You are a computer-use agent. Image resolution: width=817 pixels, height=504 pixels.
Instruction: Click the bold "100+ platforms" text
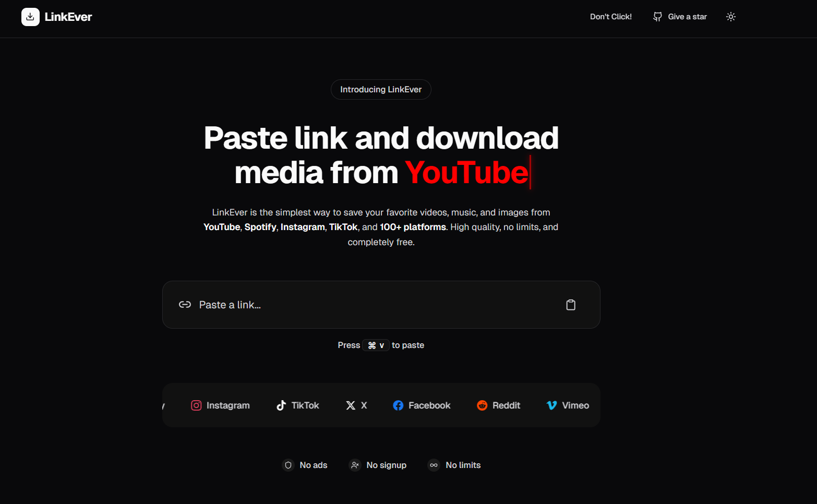413,227
